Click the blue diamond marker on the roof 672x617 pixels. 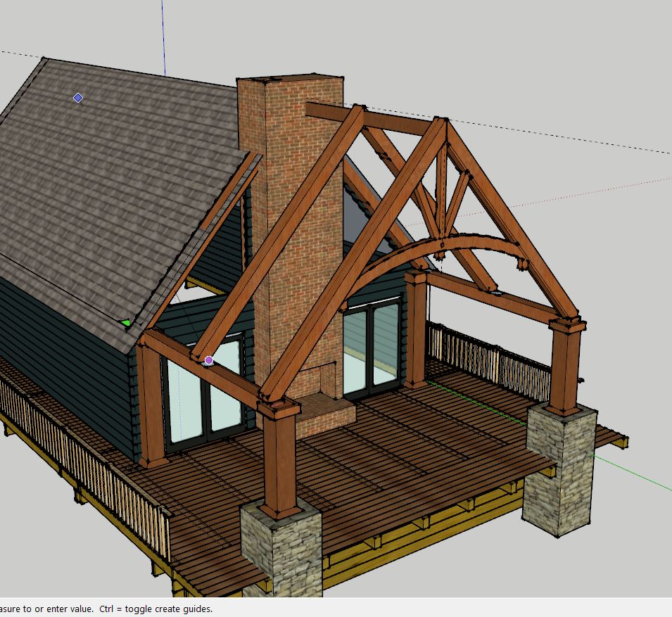tap(78, 98)
